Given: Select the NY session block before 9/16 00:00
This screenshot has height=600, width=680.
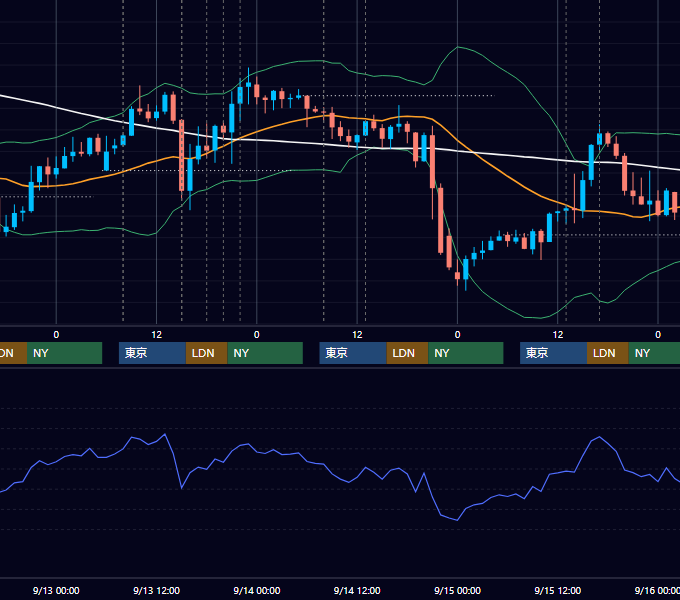Looking at the screenshot, I should (x=654, y=353).
